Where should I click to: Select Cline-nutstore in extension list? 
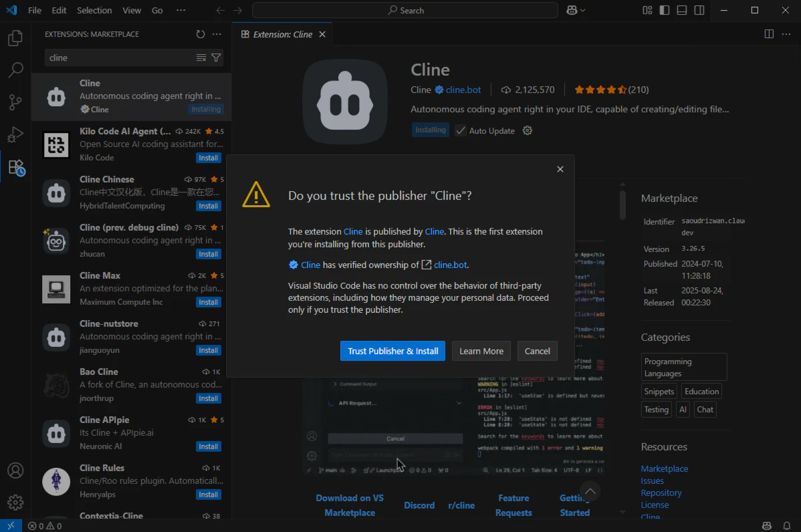(132, 337)
